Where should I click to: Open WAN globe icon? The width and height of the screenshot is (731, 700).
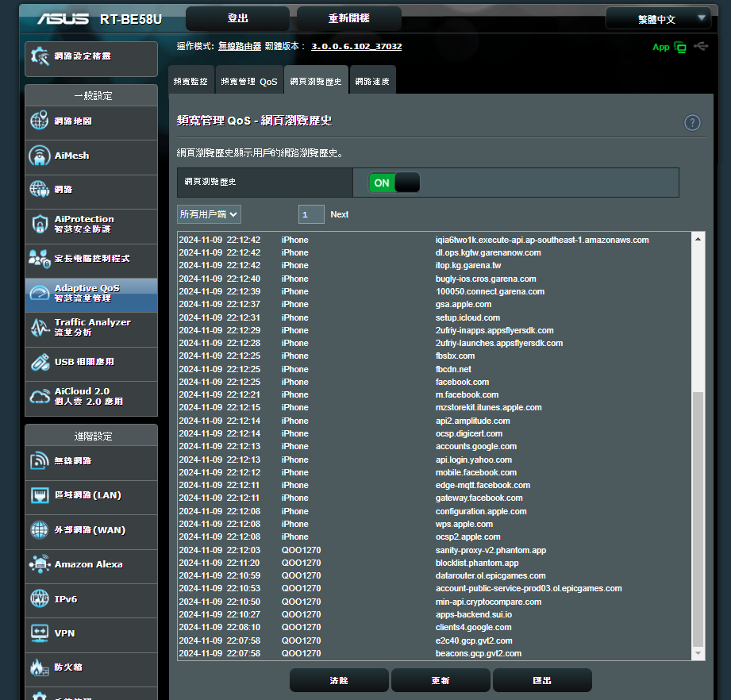click(x=39, y=530)
